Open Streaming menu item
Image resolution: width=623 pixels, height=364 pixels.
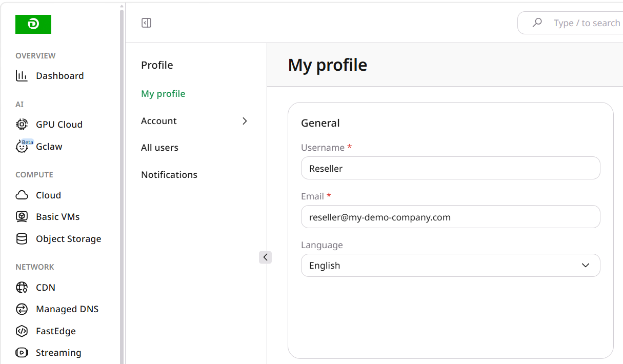click(x=58, y=353)
